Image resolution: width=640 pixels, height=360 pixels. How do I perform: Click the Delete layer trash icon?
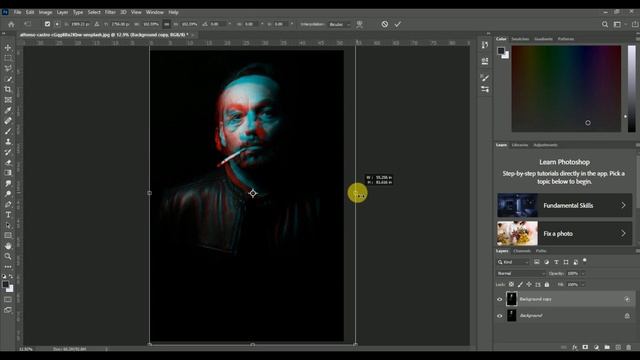click(629, 347)
